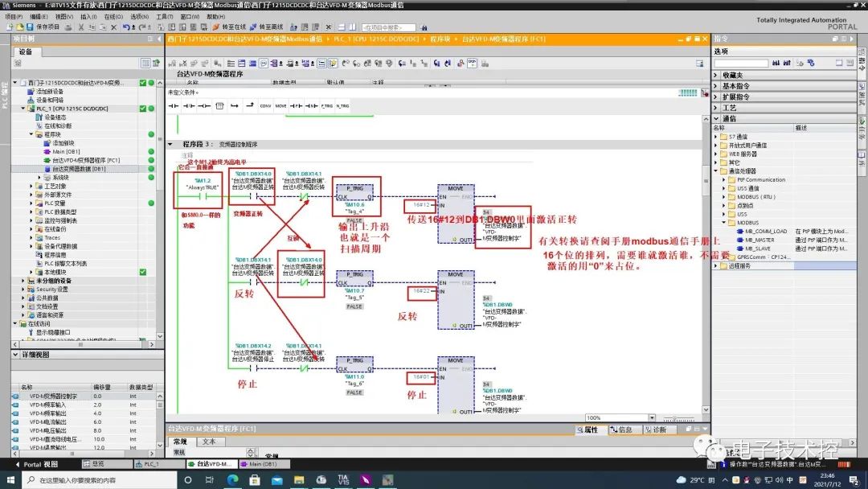Expand the Security 设置 node

pos(23,289)
